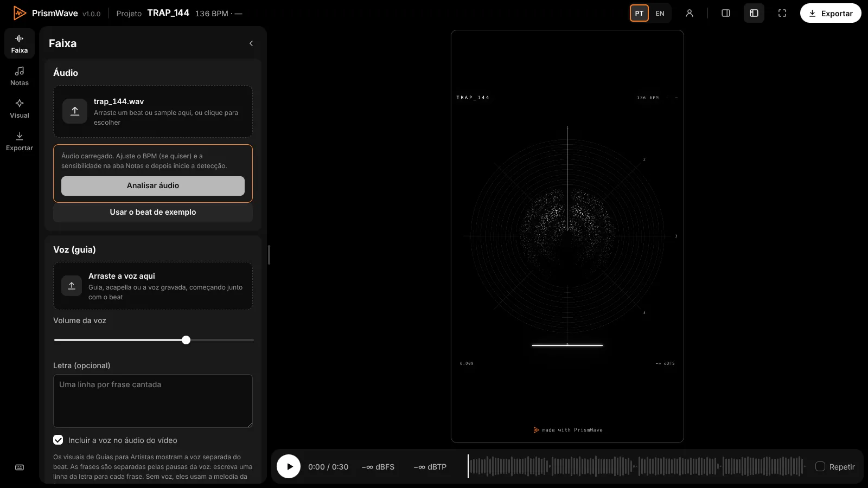This screenshot has height=488, width=868.
Task: Click the 136 BPM value
Action: coord(212,14)
